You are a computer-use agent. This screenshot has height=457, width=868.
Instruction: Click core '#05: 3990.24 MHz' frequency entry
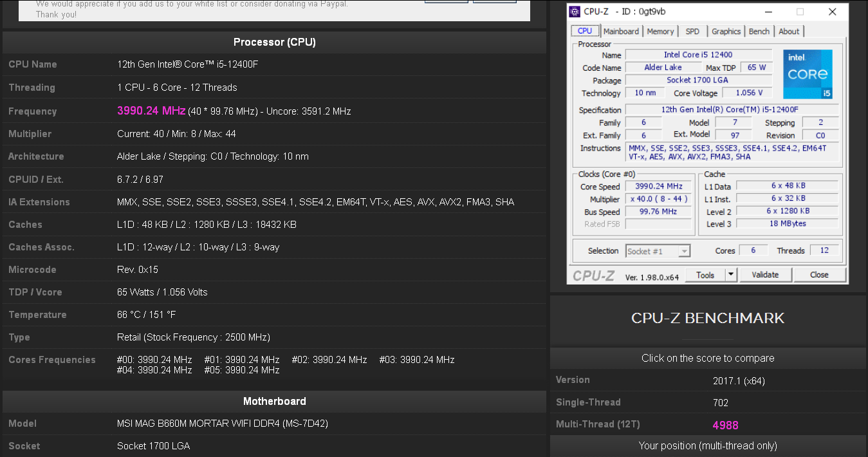pos(242,370)
